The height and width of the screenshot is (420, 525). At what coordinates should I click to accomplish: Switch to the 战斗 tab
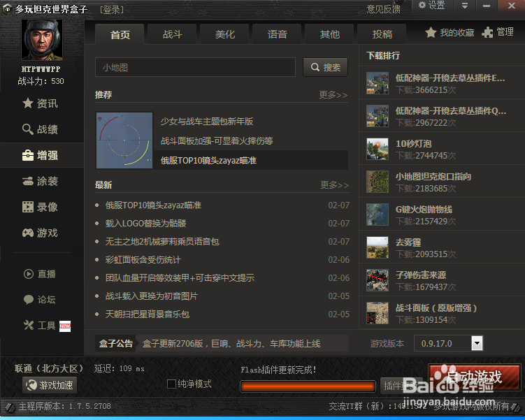(x=173, y=34)
